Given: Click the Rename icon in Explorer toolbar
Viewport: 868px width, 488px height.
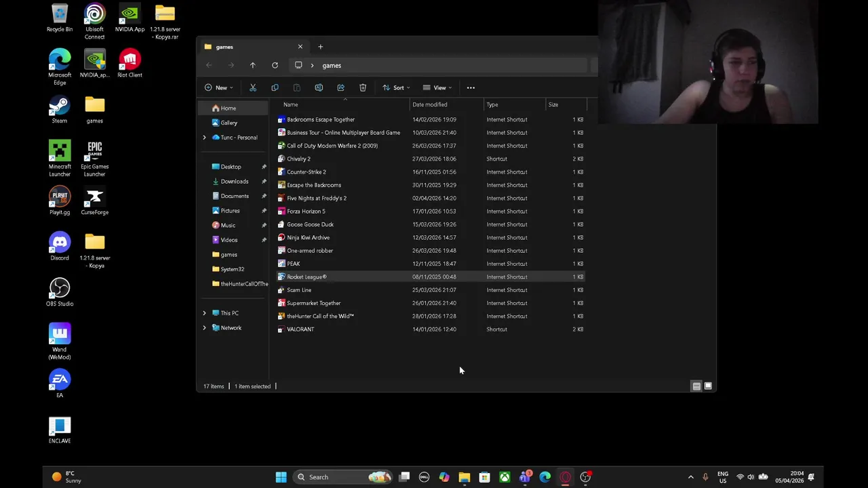Looking at the screenshot, I should pos(319,87).
